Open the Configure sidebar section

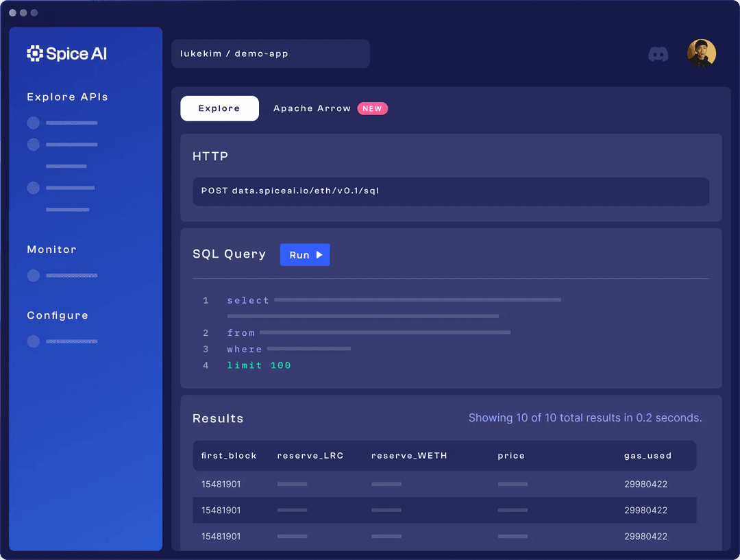tap(58, 315)
